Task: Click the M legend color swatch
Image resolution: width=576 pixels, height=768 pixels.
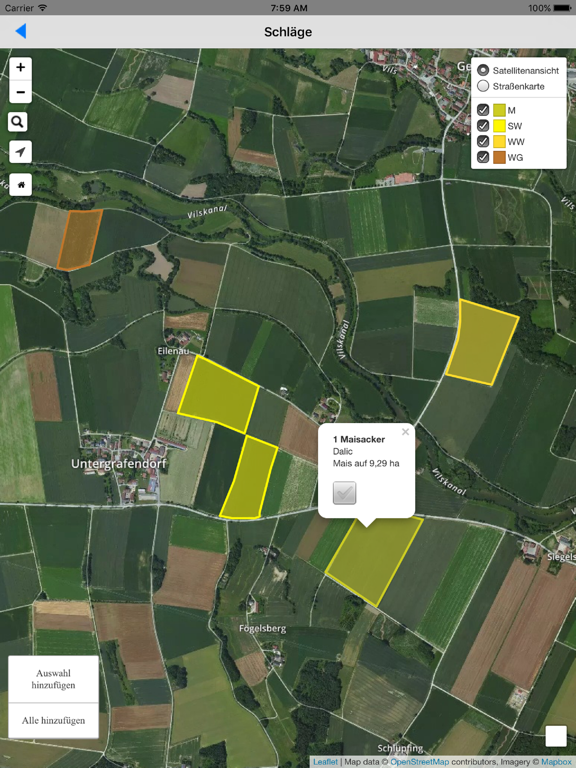Action: click(499, 110)
